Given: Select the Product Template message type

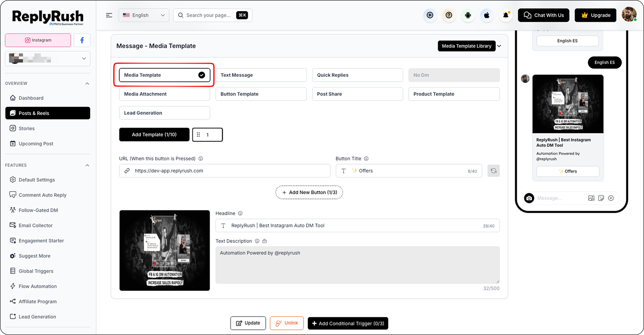Looking at the screenshot, I should 454,94.
